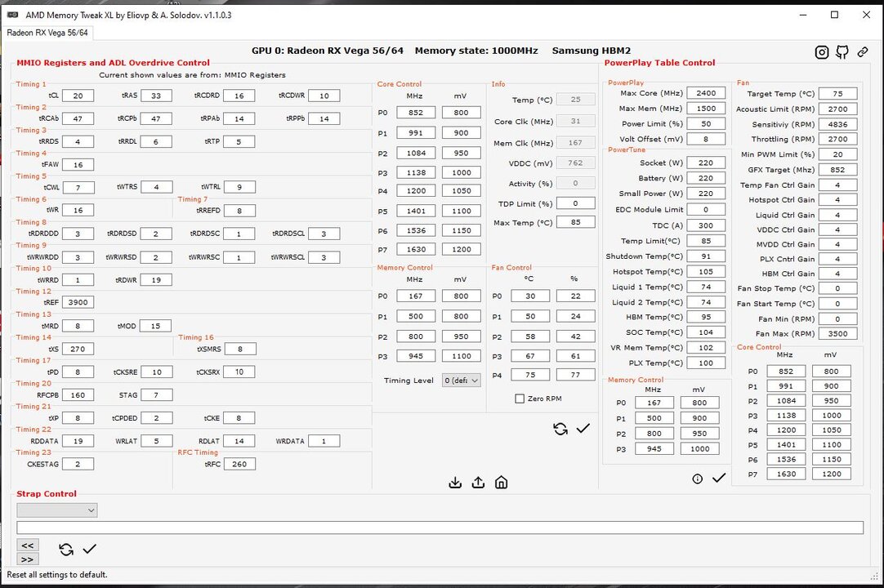
Task: Maximize the AMD Memory Tweak window
Action: pos(834,15)
